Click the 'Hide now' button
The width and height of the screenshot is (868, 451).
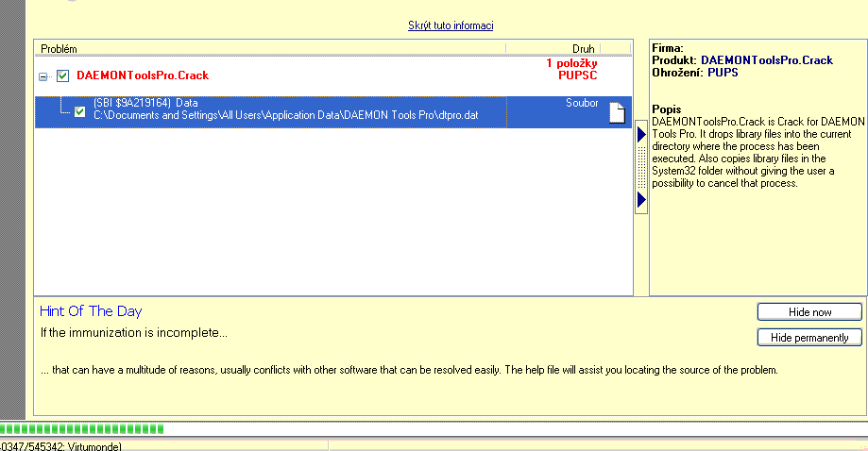[x=809, y=312]
